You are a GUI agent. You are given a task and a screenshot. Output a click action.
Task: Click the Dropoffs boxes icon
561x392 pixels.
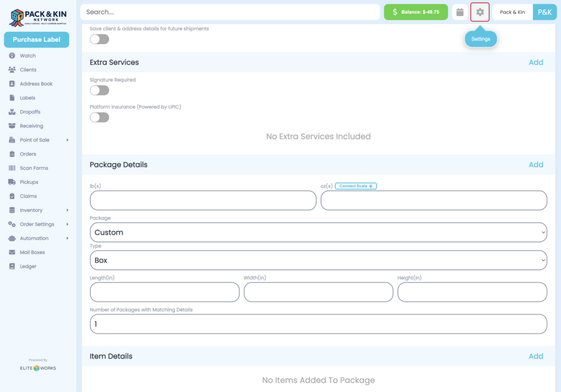click(12, 112)
